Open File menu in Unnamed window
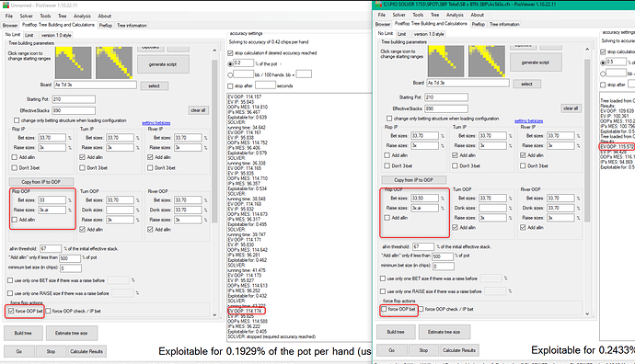This screenshot has width=635, height=364. tap(9, 16)
